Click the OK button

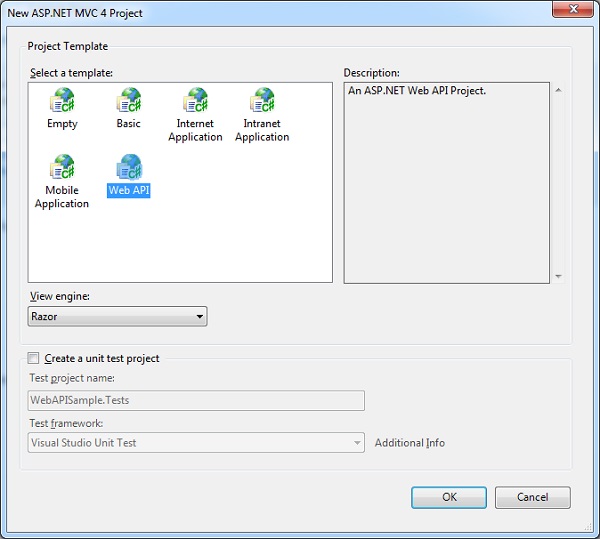[x=449, y=497]
